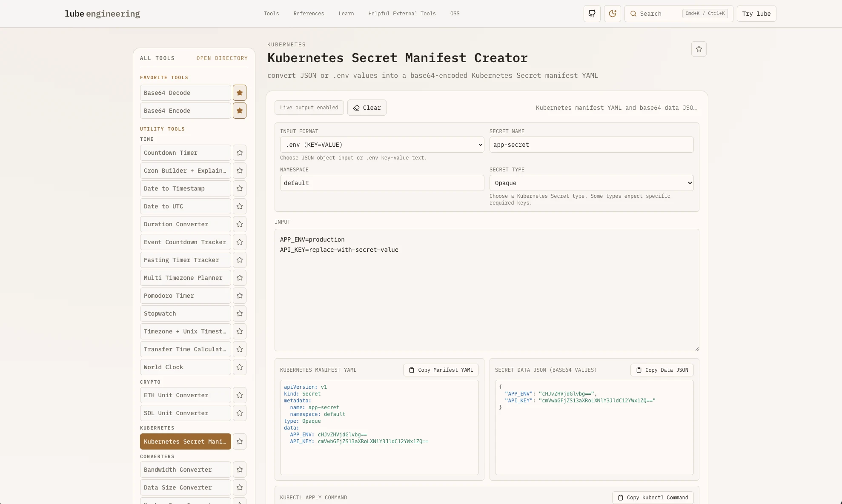Star the Pomodoro Timer tool
The width and height of the screenshot is (842, 504).
[x=240, y=296]
